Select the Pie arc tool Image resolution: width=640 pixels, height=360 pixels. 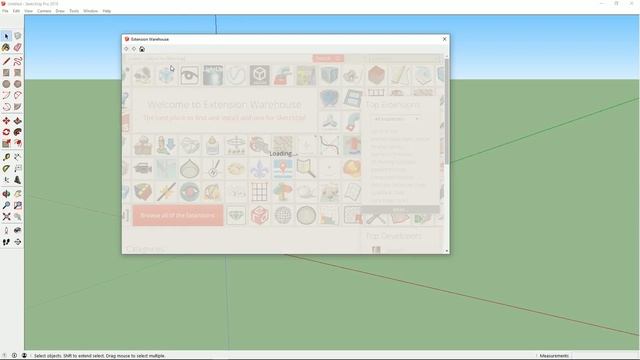[x=18, y=107]
